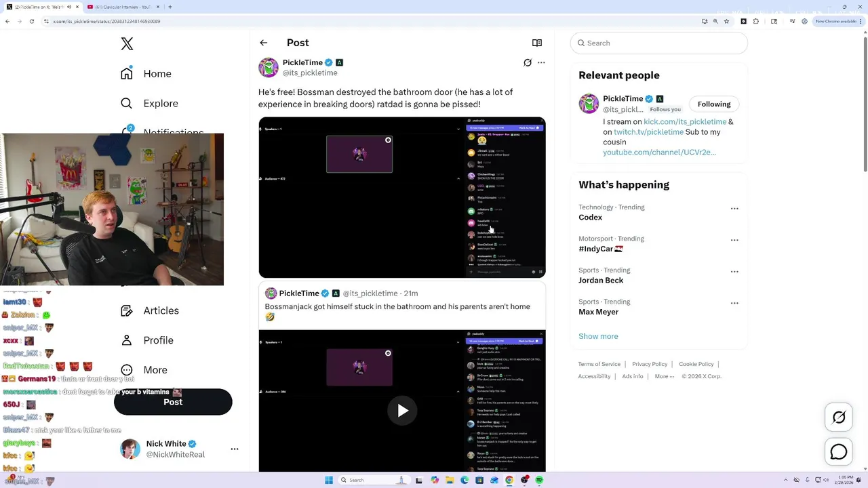
Task: Click the Windows taskbar search box
Action: 373,480
